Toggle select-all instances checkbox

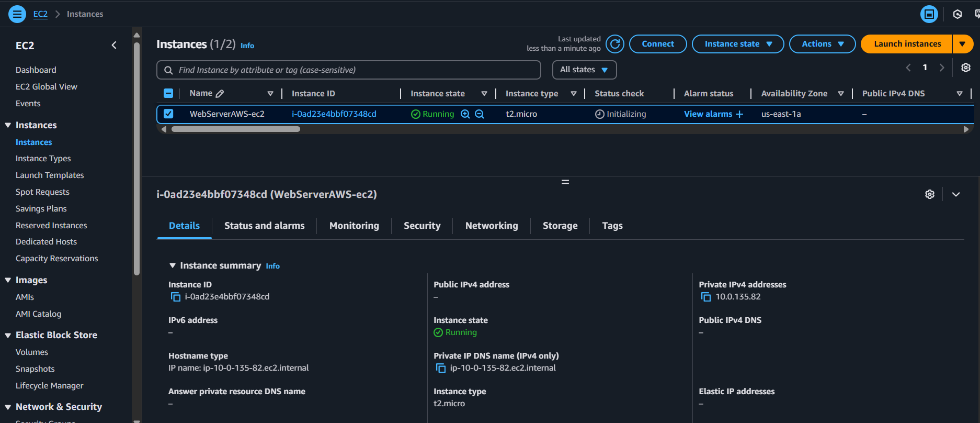click(x=168, y=93)
